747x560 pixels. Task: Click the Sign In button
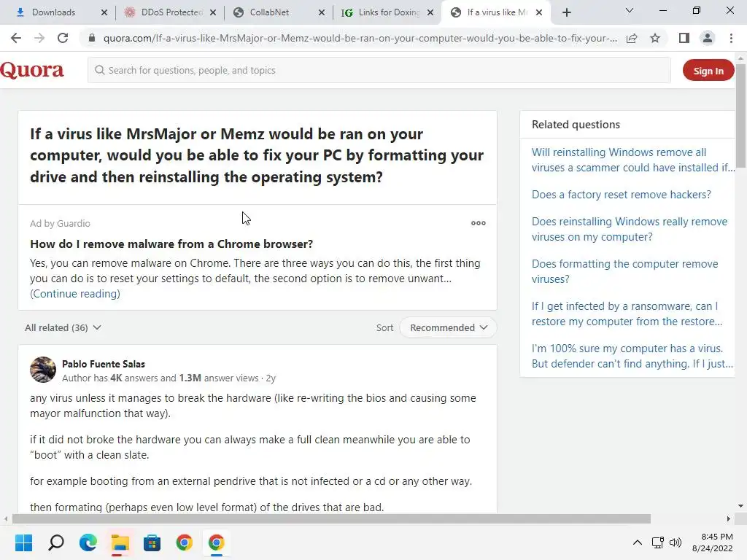pos(708,71)
